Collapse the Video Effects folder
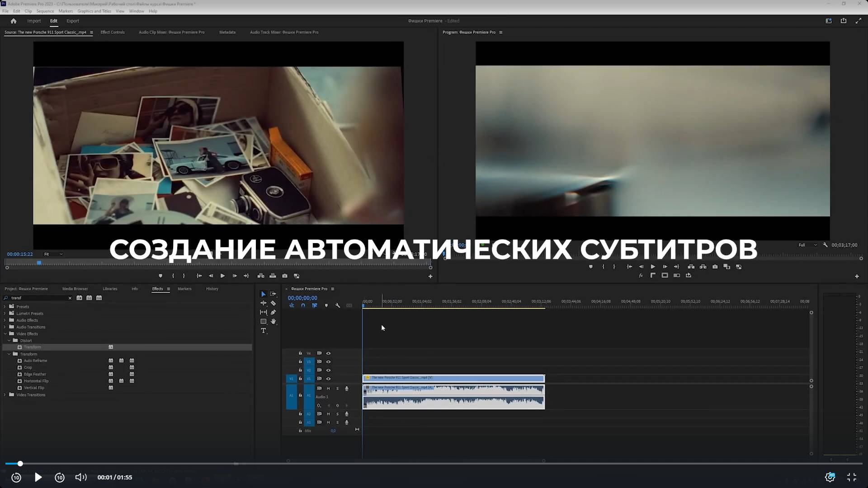868x488 pixels. click(x=5, y=334)
